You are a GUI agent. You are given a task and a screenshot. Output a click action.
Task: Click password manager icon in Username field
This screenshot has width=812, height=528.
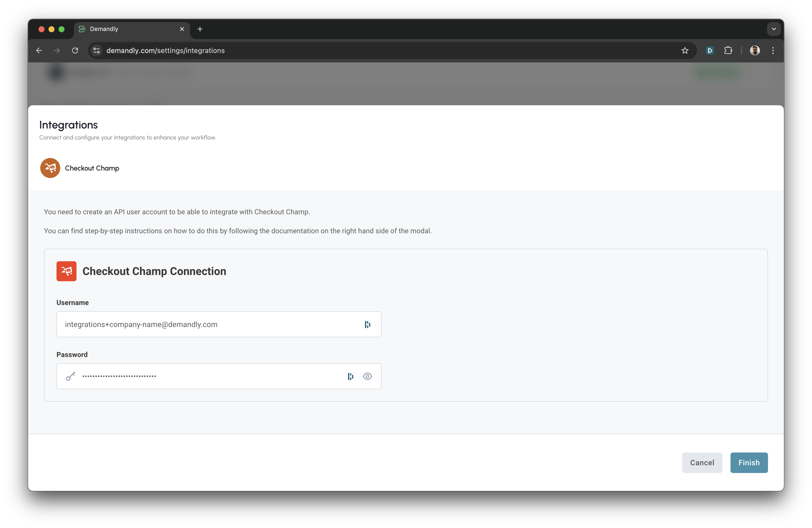click(367, 324)
